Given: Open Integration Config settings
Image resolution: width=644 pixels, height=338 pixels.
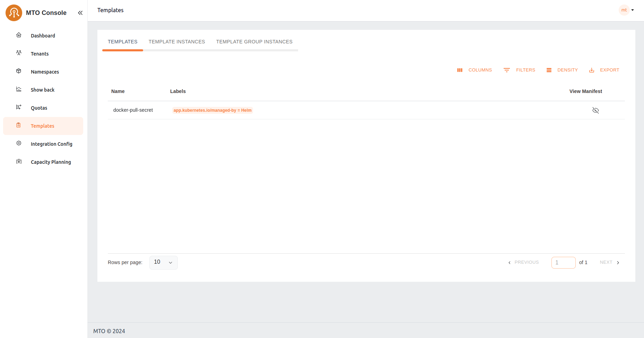Looking at the screenshot, I should point(51,144).
